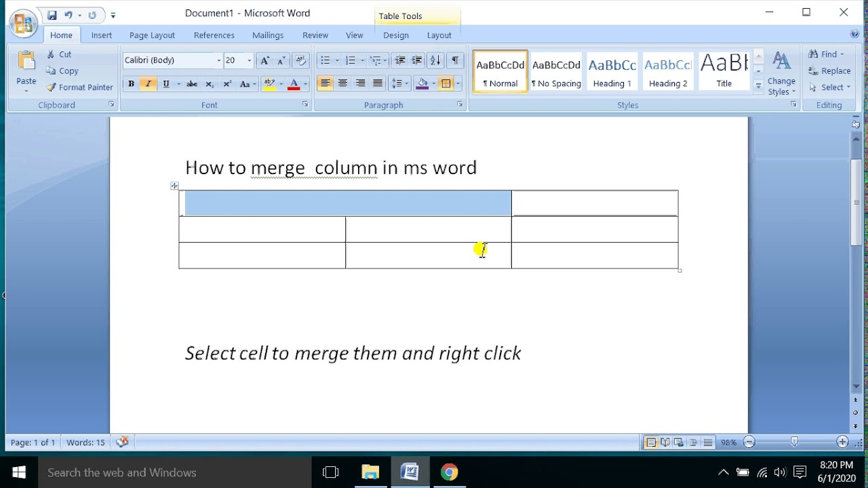
Task: Open the Table Tools Layout tab
Action: 439,35
